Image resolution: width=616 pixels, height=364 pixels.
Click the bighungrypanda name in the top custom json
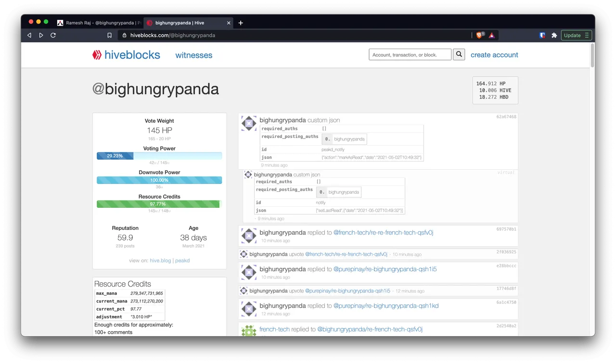(x=282, y=120)
